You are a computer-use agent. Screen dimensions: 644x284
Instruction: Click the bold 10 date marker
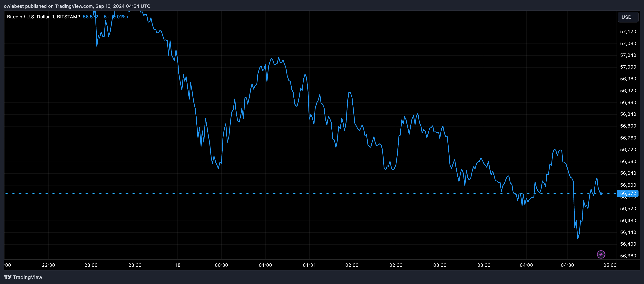(x=178, y=265)
